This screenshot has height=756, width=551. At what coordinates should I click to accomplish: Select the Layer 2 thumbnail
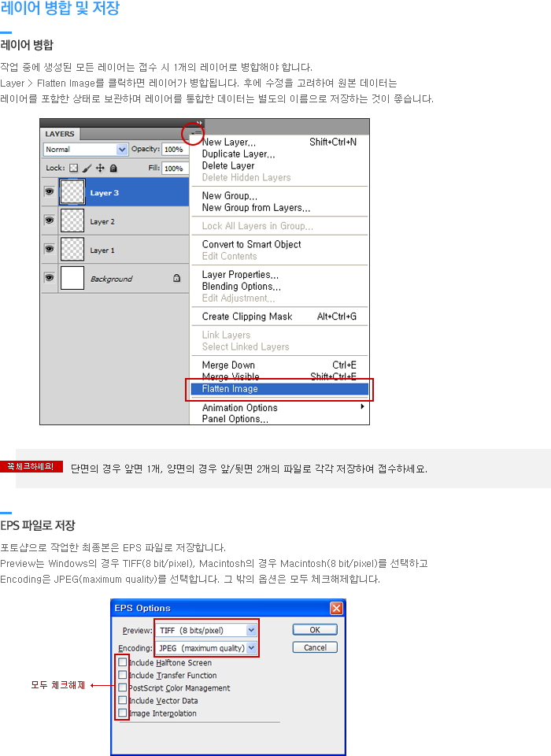72,221
